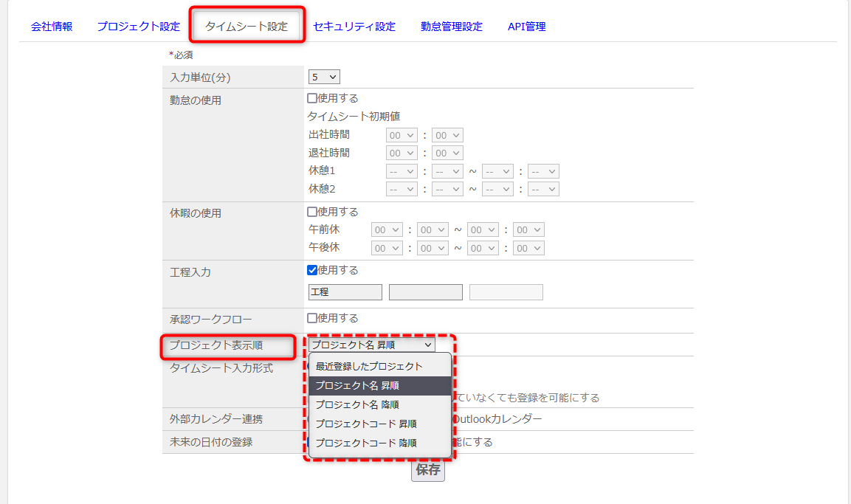Enable 勤怠の使用 checkbox
This screenshot has height=504, width=851.
pyautogui.click(x=312, y=98)
